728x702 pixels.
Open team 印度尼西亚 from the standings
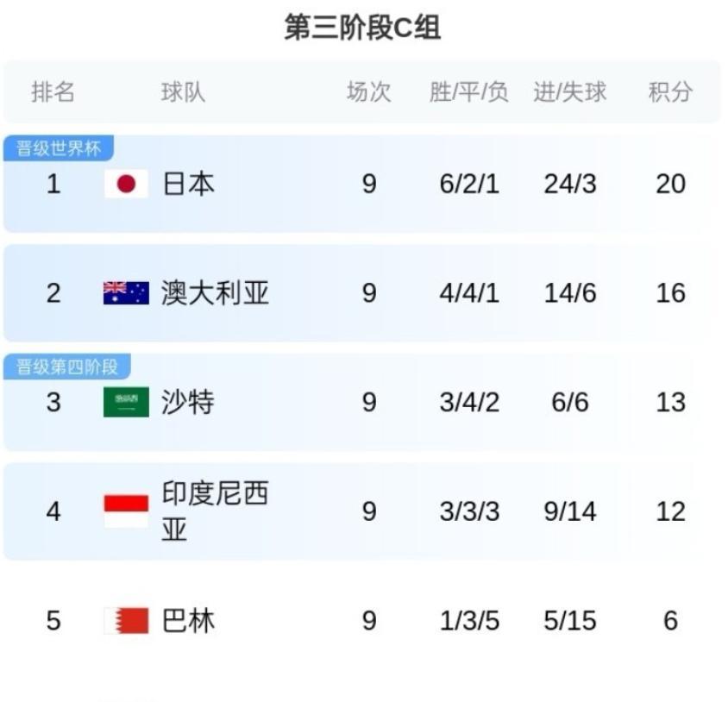pos(215,511)
